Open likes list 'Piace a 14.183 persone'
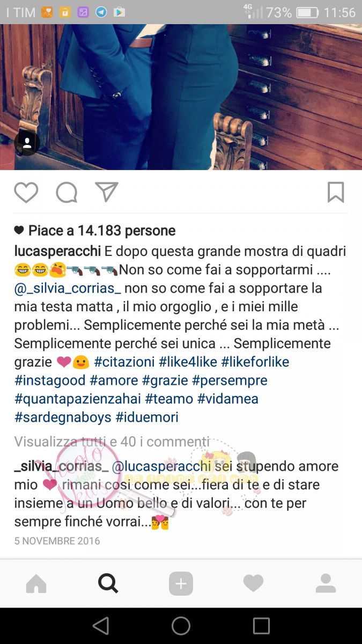The height and width of the screenshot is (644, 362). point(102,231)
